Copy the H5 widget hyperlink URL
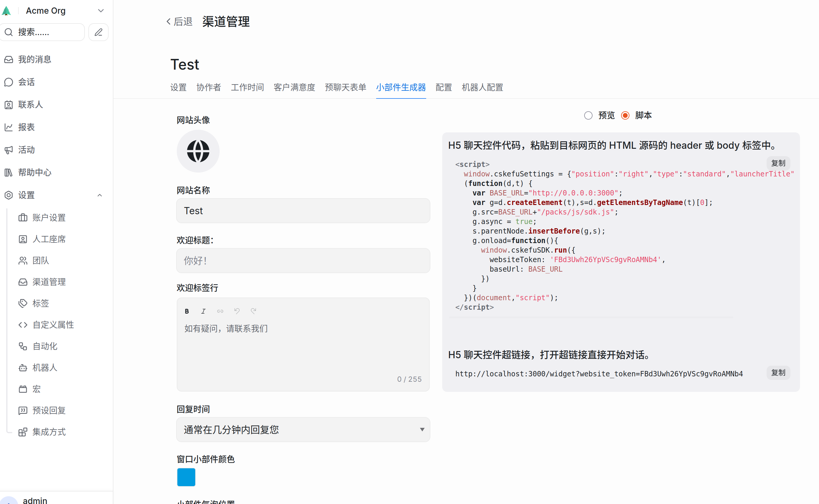 point(778,372)
